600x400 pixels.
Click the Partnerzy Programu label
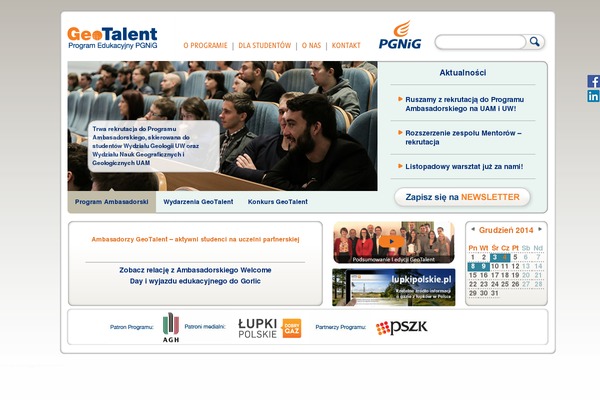(341, 327)
